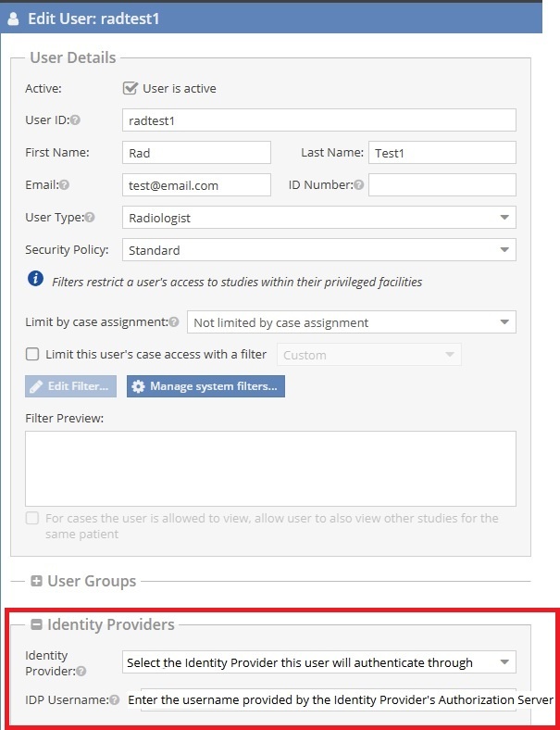560x730 pixels.
Task: Click help icon beside Limit by case assignment
Action: (174, 321)
